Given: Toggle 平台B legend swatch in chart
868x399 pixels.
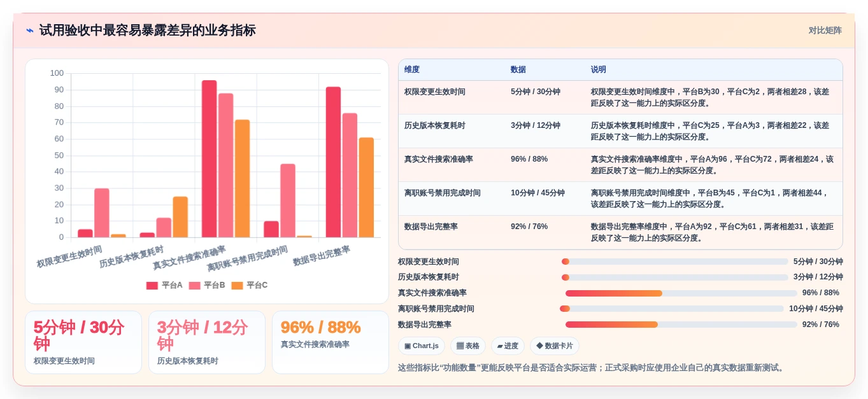Looking at the screenshot, I should click(x=194, y=286).
